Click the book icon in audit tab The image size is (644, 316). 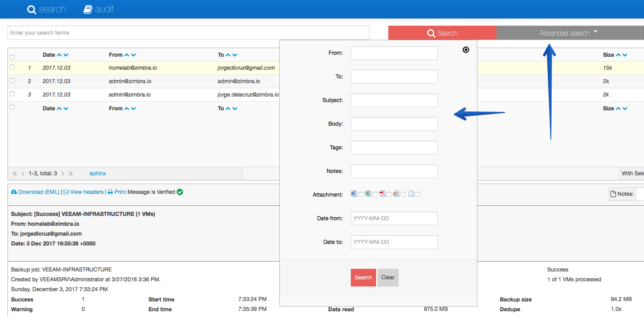click(x=88, y=9)
